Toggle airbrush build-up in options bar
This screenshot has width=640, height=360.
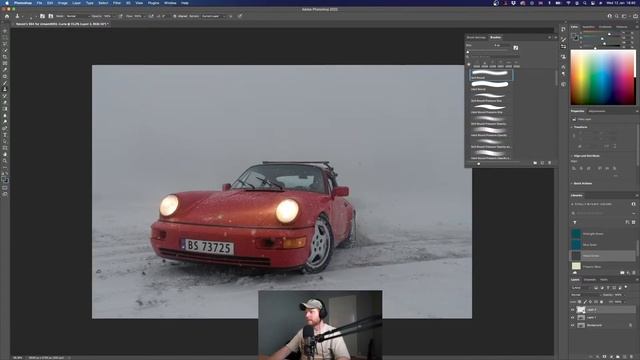[x=151, y=16]
